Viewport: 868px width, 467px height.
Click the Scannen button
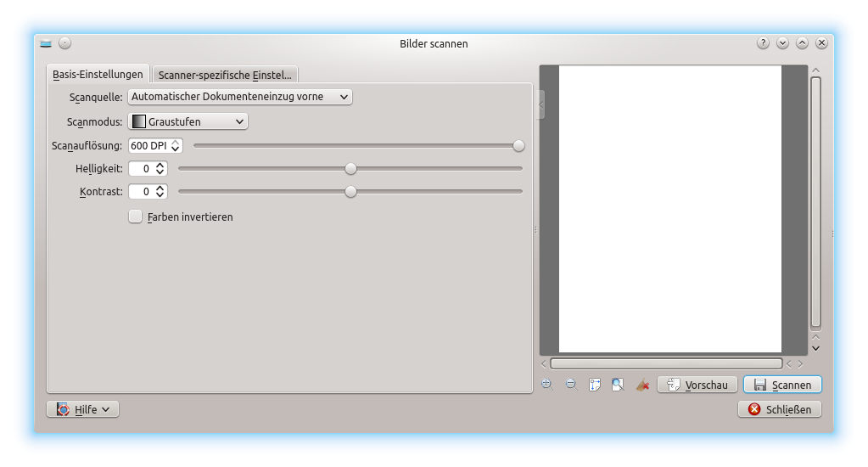point(782,385)
